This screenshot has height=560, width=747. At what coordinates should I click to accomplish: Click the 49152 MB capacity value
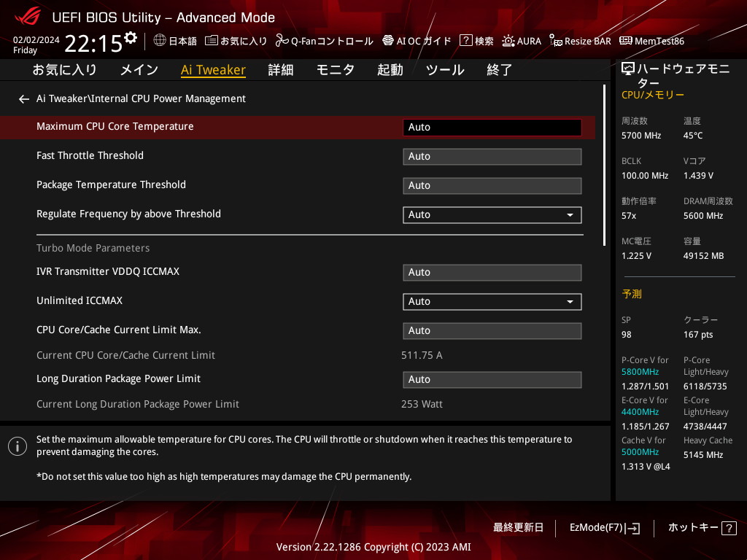(x=703, y=256)
